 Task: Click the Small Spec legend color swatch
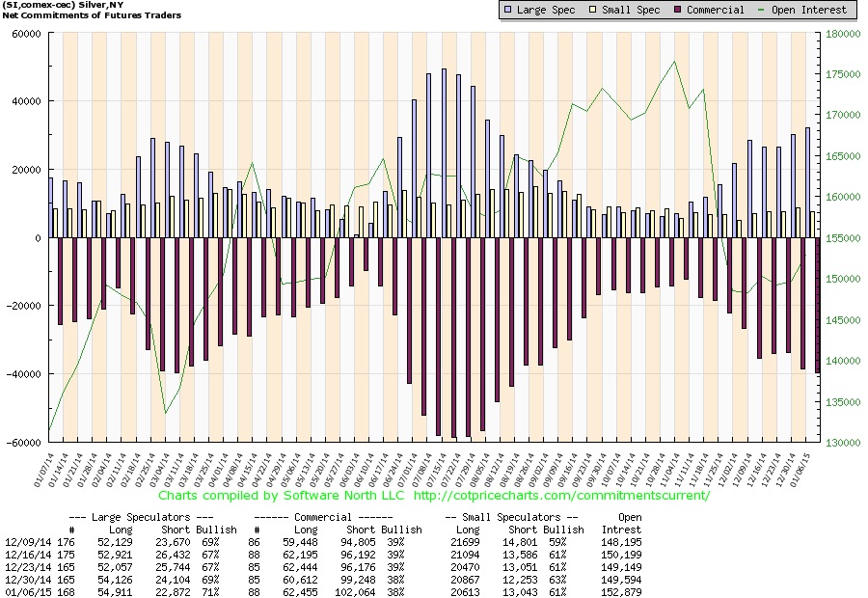592,10
